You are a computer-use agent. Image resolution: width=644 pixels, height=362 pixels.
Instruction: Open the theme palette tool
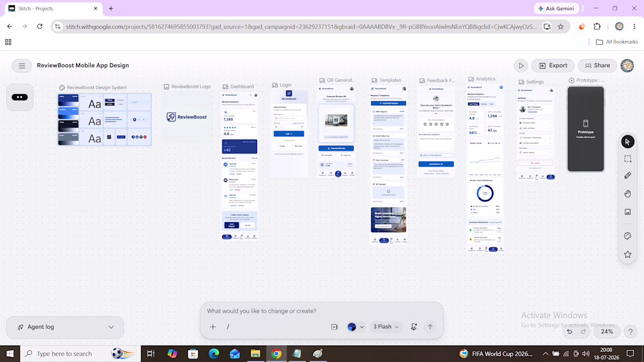(628, 236)
